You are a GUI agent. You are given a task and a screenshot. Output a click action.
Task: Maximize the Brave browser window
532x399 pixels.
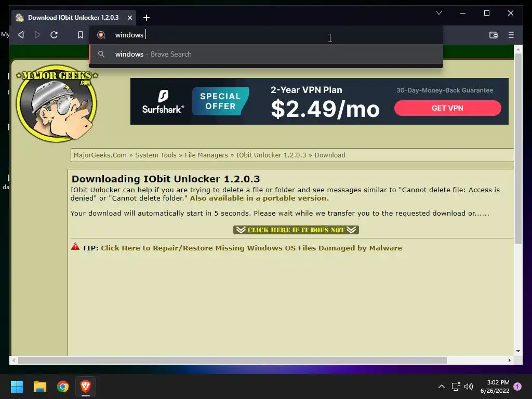[x=486, y=13]
